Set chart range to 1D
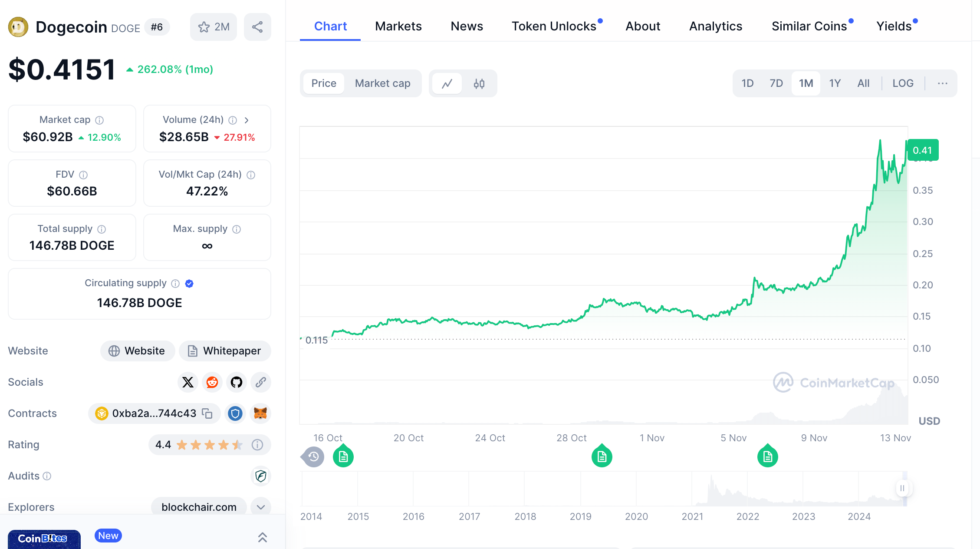 747,83
